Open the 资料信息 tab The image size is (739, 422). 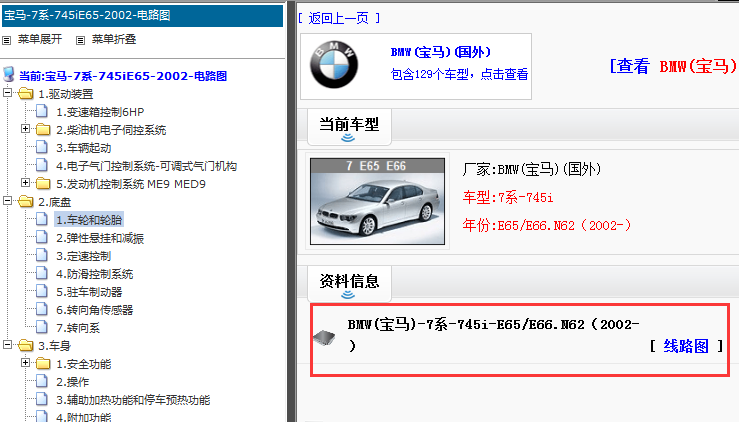coord(349,284)
